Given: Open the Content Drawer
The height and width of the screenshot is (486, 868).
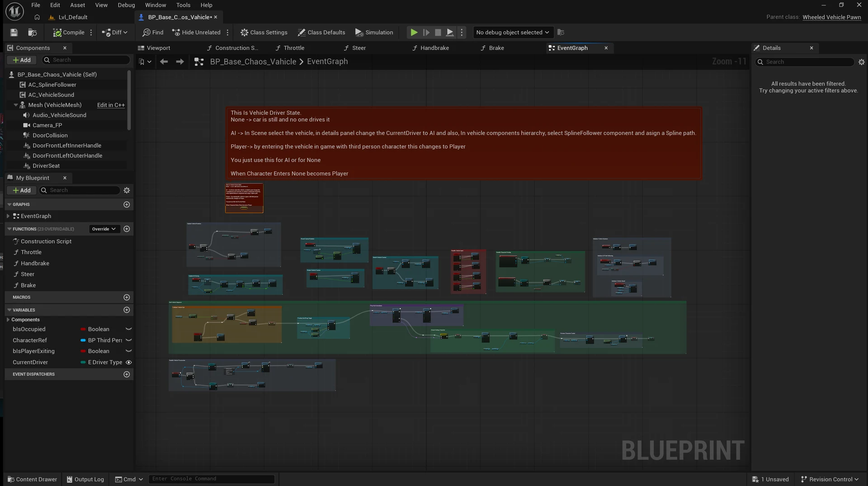Looking at the screenshot, I should click(x=32, y=479).
